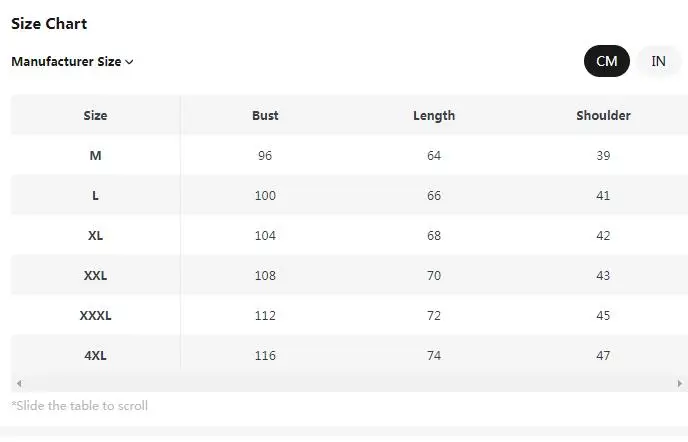Viewport: 688px width, 442px height.
Task: Select the L size row label
Action: (95, 195)
